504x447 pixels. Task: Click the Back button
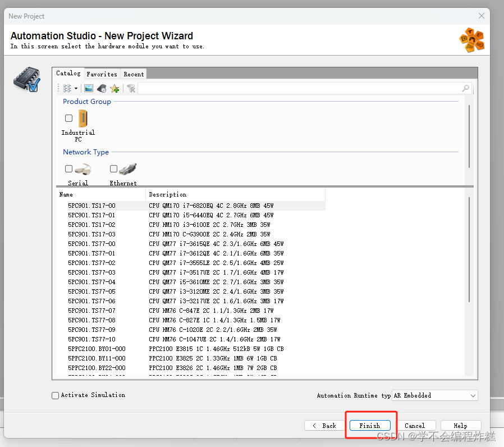[x=324, y=426]
